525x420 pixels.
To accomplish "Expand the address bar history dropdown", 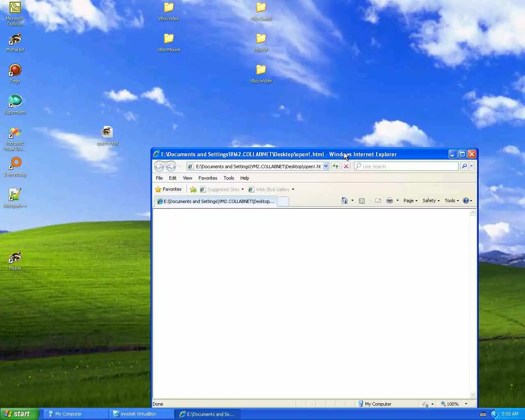I will pos(326,167).
